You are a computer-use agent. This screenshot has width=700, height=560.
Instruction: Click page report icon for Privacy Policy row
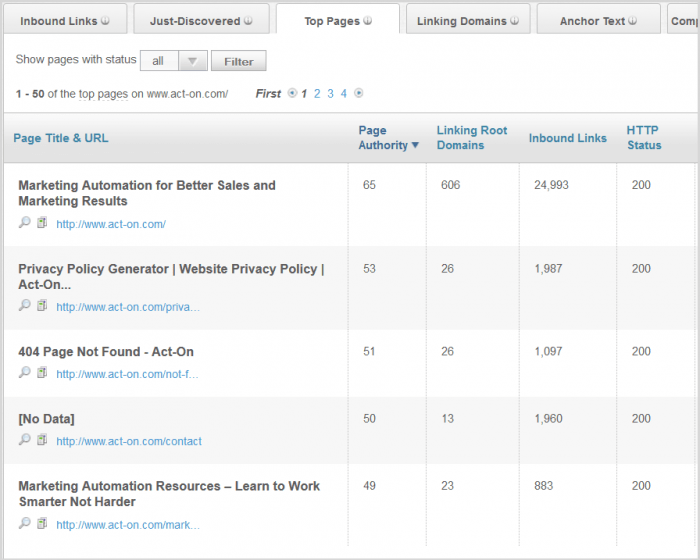pyautogui.click(x=42, y=305)
